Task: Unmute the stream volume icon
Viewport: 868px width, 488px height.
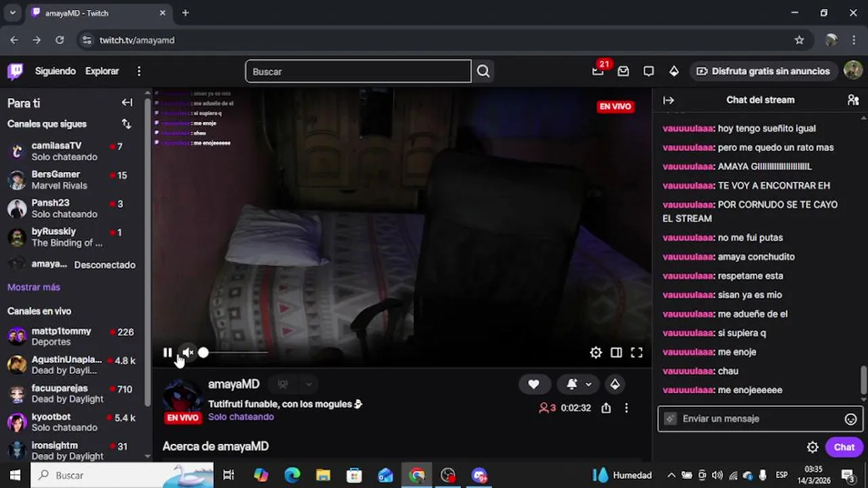Action: tap(188, 352)
